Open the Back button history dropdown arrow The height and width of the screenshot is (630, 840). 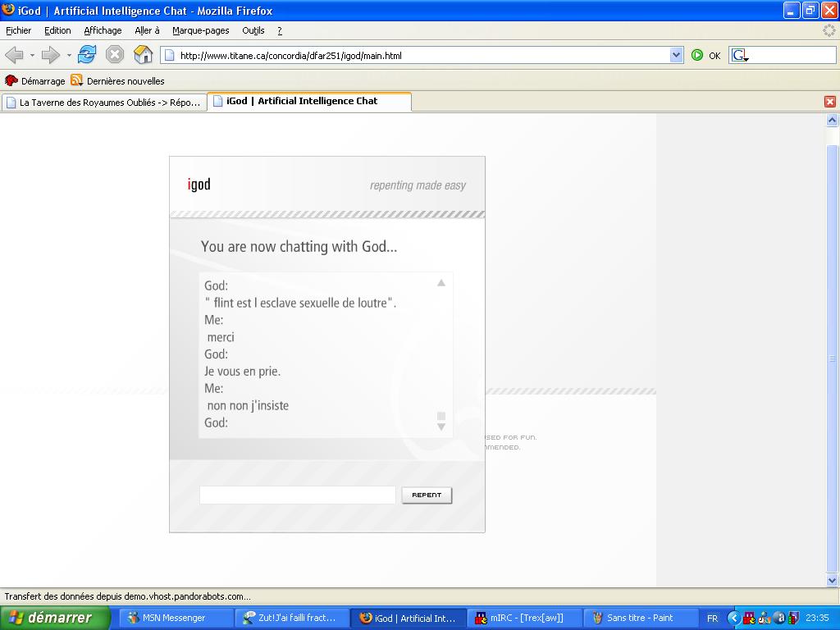coord(32,56)
